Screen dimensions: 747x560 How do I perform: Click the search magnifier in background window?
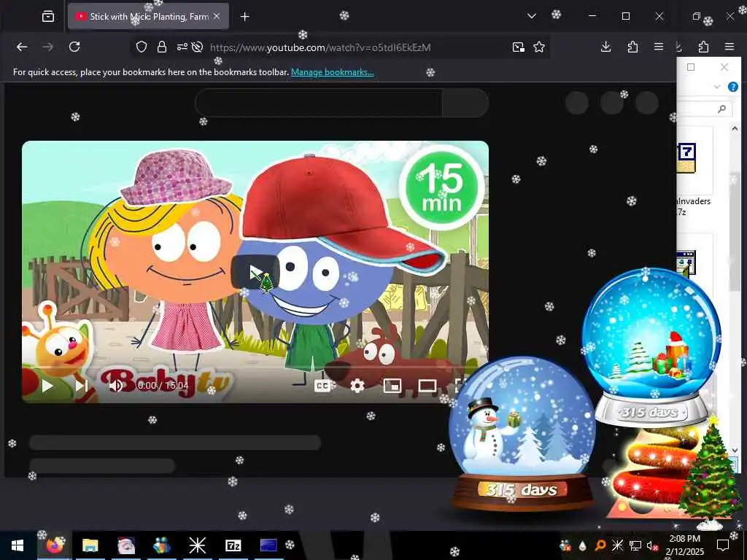tap(721, 109)
